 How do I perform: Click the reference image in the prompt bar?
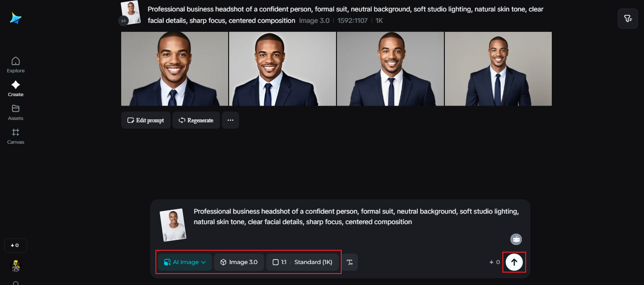pyautogui.click(x=173, y=224)
